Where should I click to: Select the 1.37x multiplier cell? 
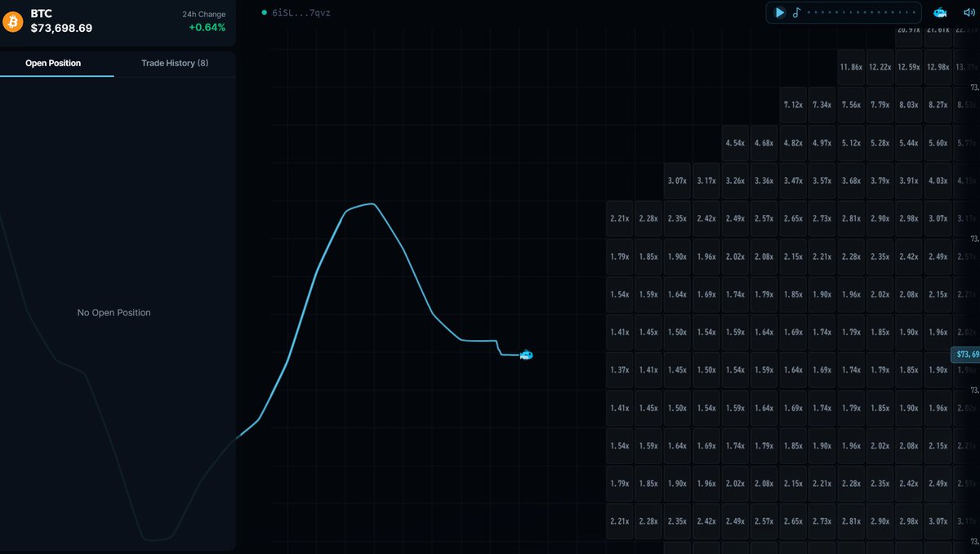tap(620, 370)
